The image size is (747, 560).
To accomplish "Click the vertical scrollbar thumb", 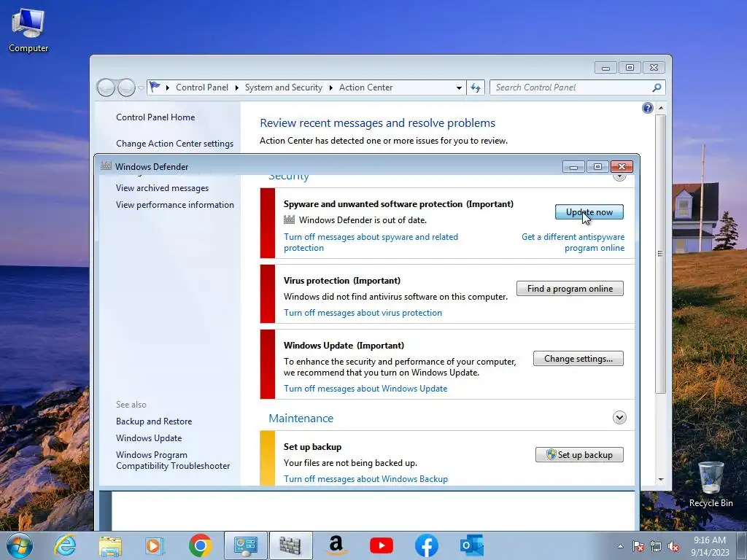I will click(660, 253).
